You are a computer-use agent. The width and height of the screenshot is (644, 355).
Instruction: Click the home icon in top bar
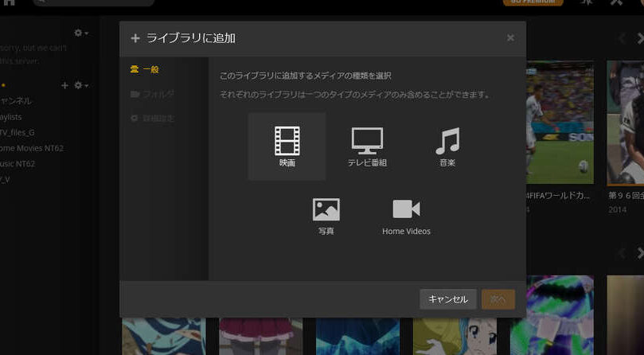point(9,3)
